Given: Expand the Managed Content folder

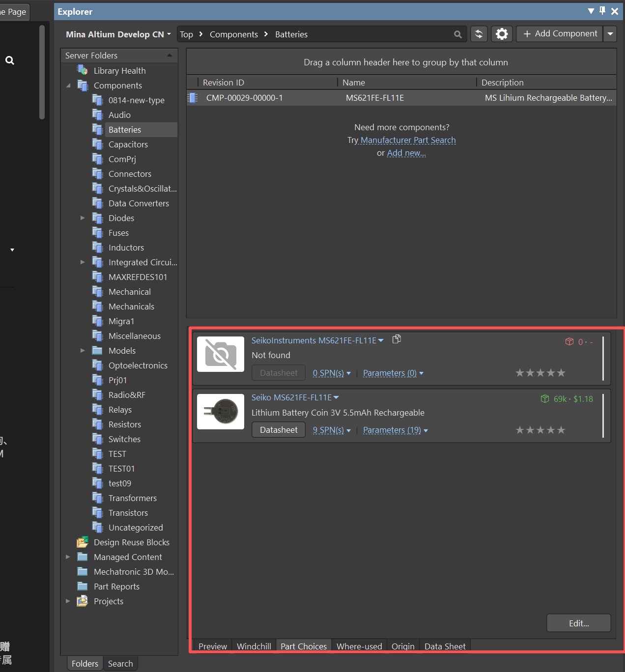Looking at the screenshot, I should (x=68, y=557).
